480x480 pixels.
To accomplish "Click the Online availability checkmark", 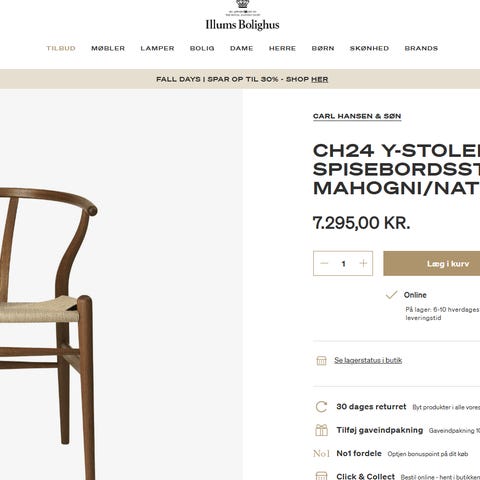I will coord(391,295).
